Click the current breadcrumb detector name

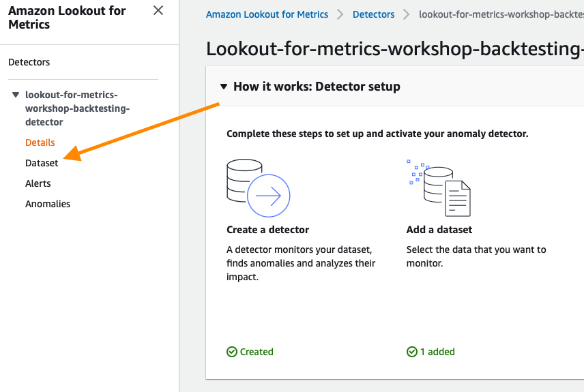point(501,14)
